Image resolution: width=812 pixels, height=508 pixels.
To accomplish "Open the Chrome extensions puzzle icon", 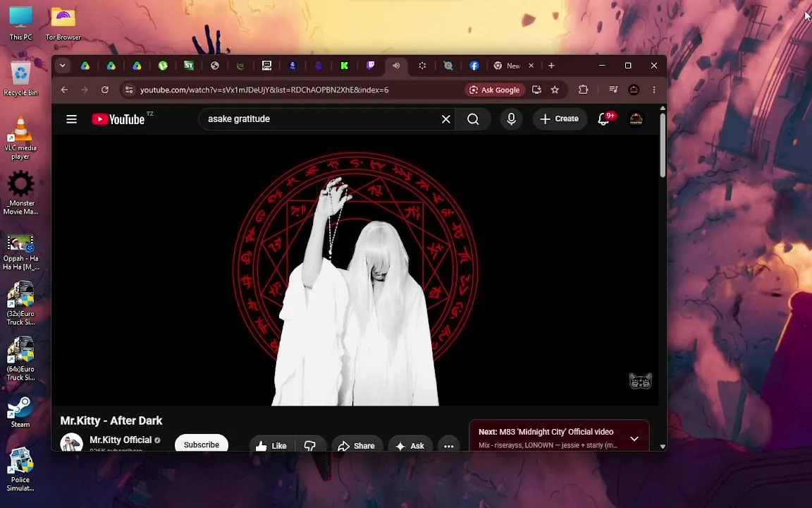I will click(x=583, y=90).
